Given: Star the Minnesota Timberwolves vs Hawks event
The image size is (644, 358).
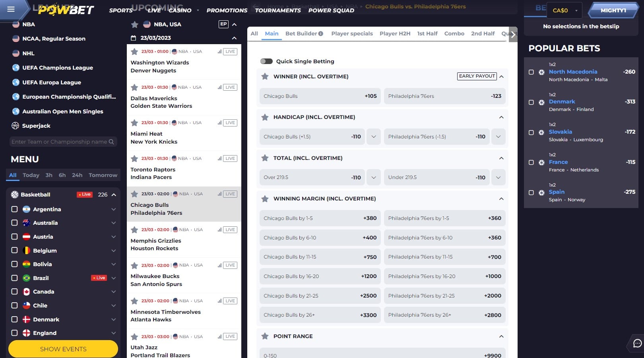Looking at the screenshot, I should (134, 301).
